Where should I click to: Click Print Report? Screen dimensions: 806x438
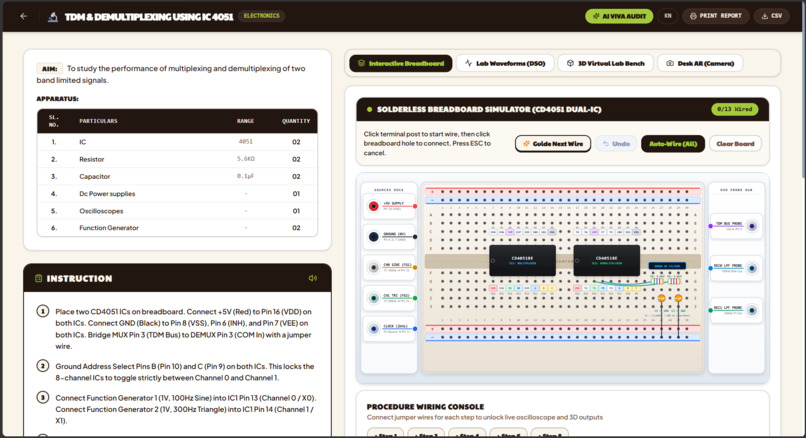click(716, 16)
